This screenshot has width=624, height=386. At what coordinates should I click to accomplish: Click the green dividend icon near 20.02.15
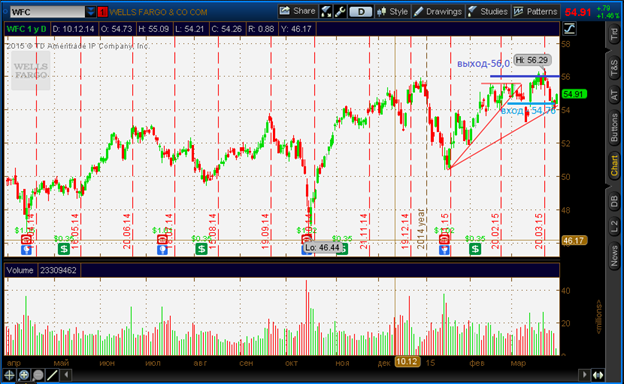tap(475, 249)
